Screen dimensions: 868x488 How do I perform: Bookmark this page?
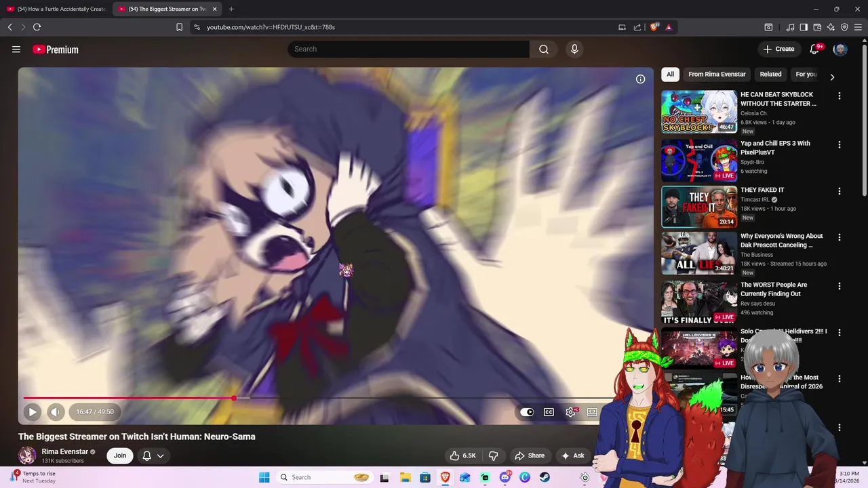(179, 27)
